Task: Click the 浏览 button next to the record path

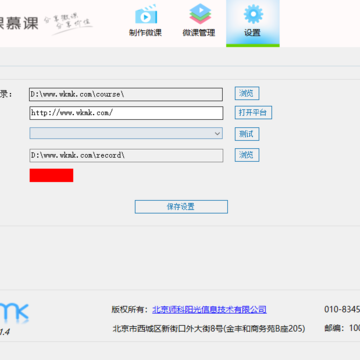Action: [247, 155]
